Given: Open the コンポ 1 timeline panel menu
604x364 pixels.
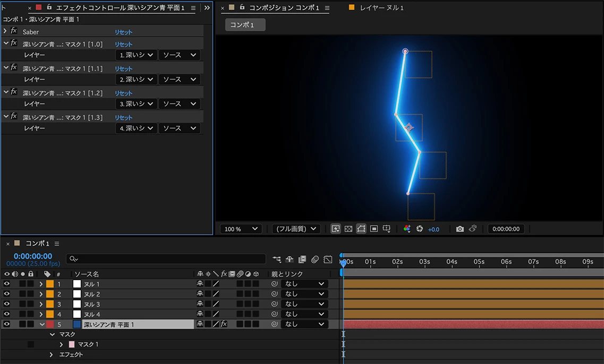Looking at the screenshot, I should 57,244.
